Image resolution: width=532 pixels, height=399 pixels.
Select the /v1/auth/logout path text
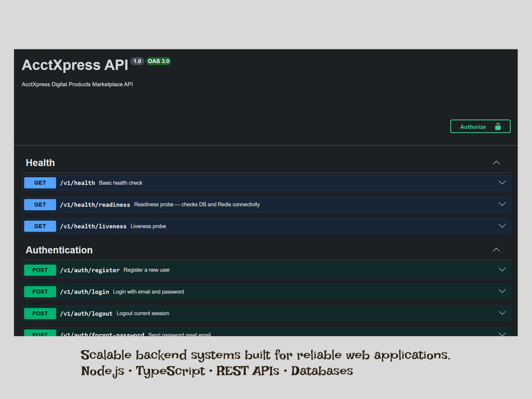86,313
